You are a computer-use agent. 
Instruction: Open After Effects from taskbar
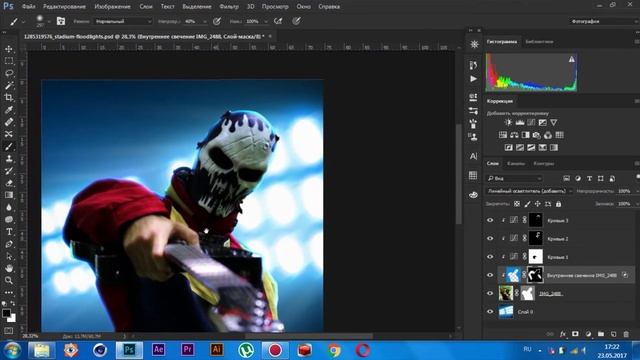point(158,350)
